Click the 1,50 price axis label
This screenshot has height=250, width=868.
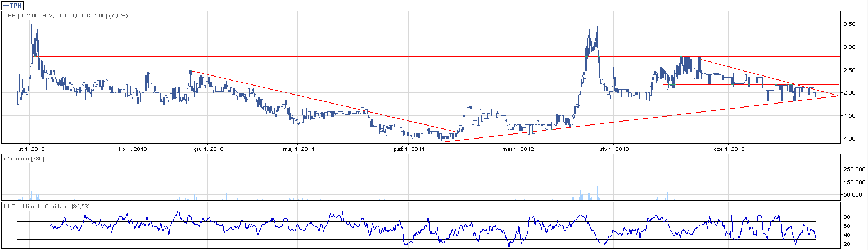point(848,116)
